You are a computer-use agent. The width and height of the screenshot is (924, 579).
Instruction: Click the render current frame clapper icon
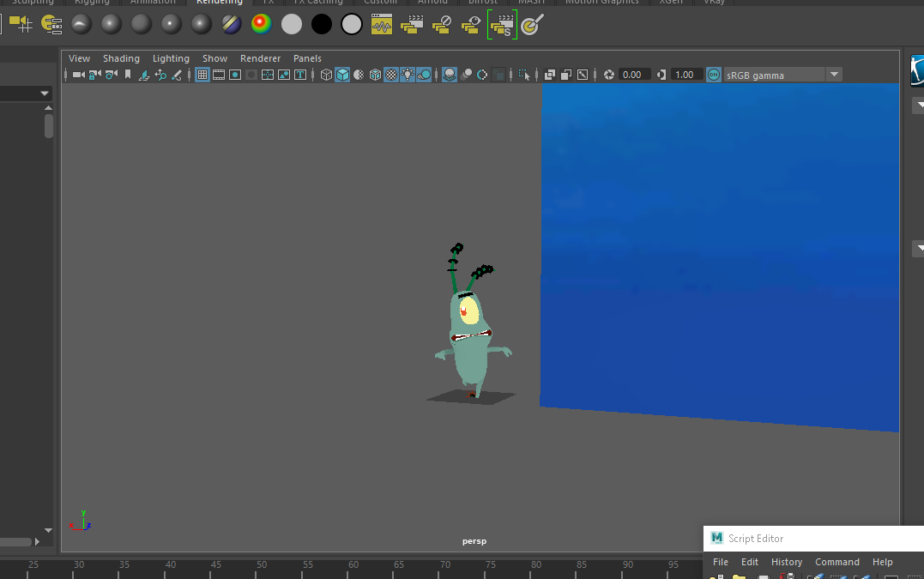coord(412,24)
